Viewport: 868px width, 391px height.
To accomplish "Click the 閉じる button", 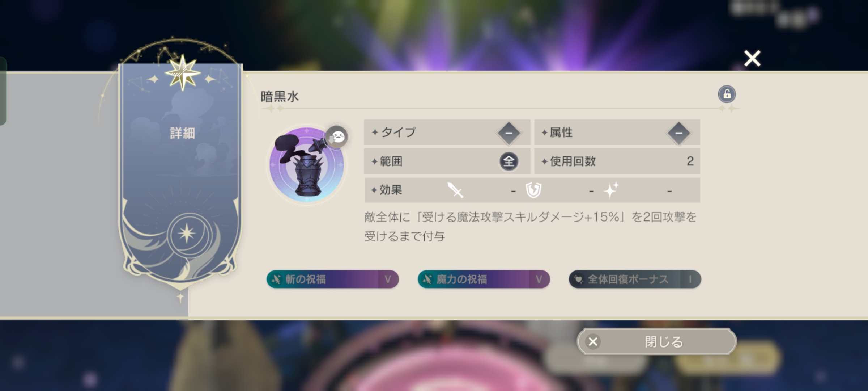I will (x=656, y=341).
